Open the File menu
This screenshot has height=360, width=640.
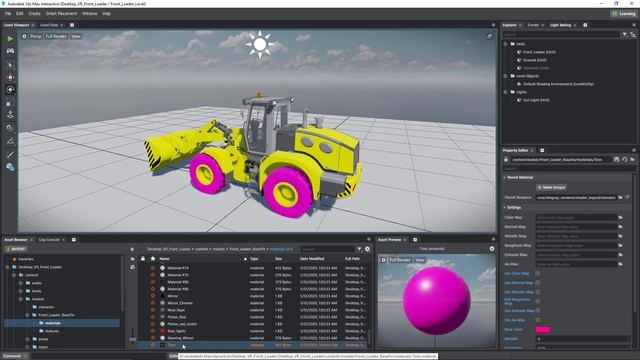[x=8, y=13]
